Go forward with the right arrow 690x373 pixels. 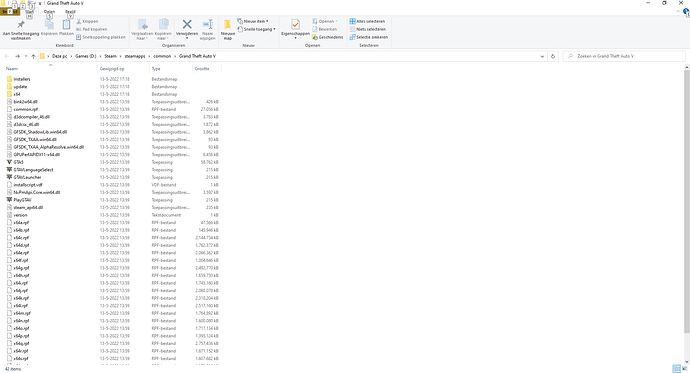17,56
